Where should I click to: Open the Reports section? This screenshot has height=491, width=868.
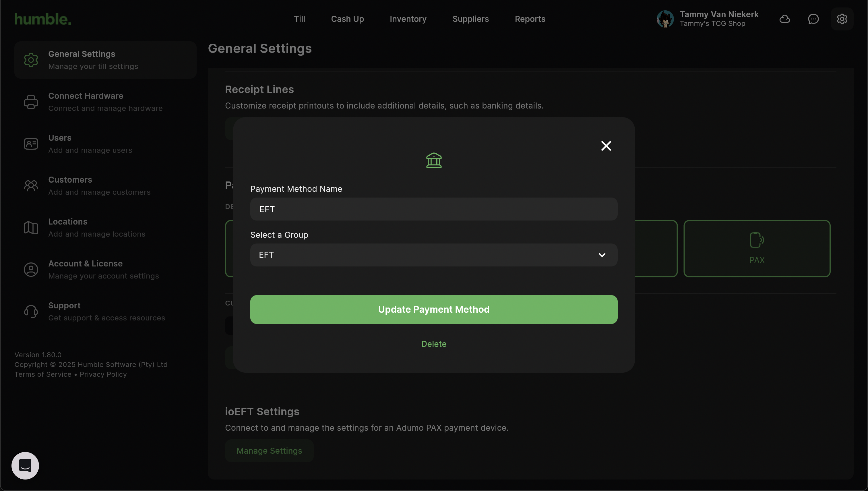tap(530, 19)
